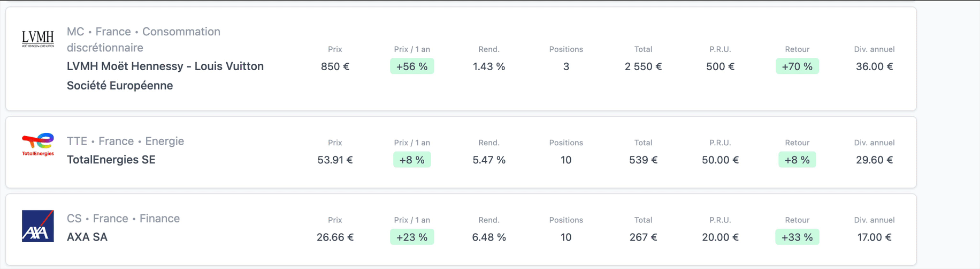Image resolution: width=980 pixels, height=269 pixels.
Task: Select the TTE France Energie line
Action: click(x=125, y=141)
